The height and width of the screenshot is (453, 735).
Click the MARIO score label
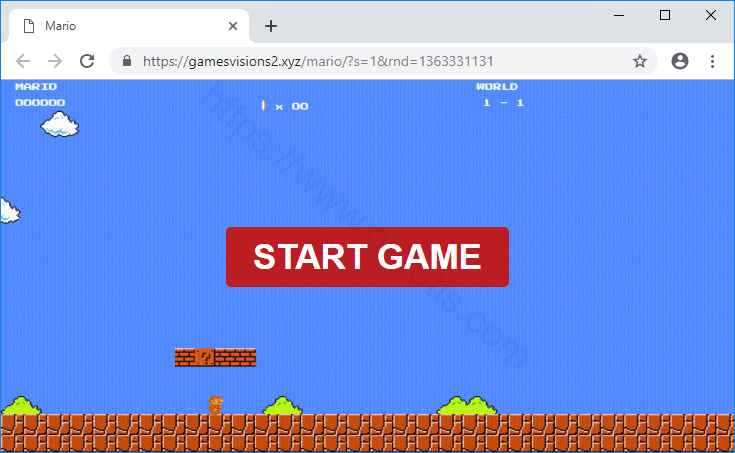[x=36, y=87]
